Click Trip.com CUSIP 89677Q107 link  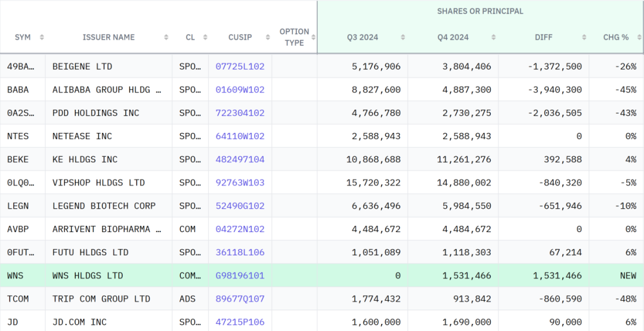[x=240, y=299]
